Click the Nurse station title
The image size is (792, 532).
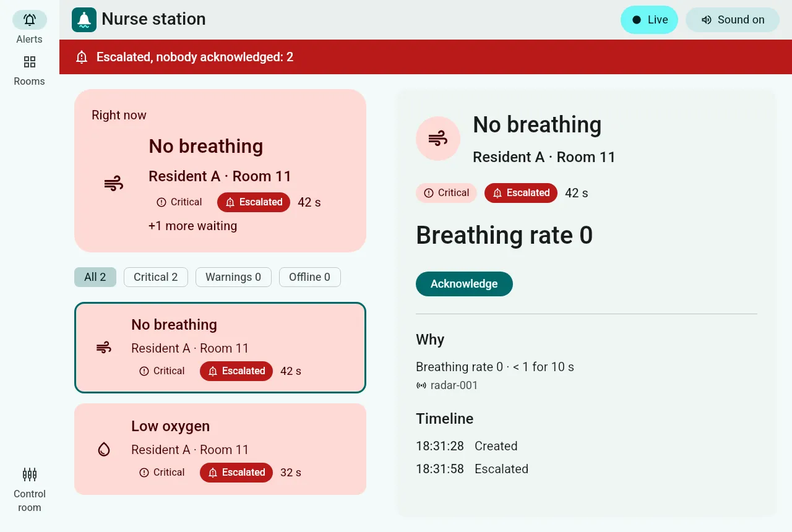(x=153, y=19)
